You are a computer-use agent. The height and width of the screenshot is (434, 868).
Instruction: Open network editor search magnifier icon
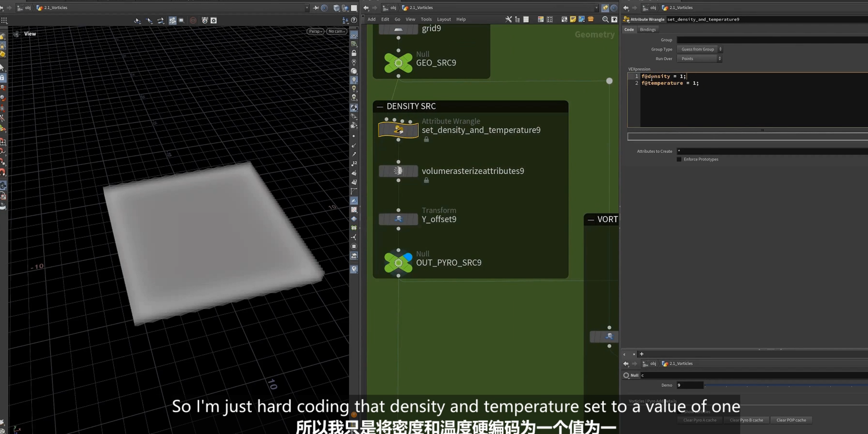[x=605, y=19]
